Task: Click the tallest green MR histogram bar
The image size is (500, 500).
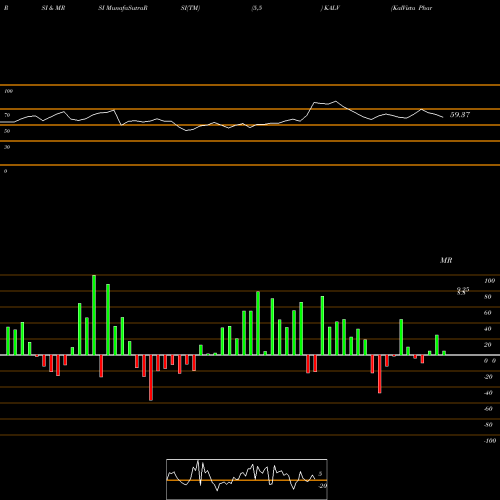Action: (x=94, y=315)
